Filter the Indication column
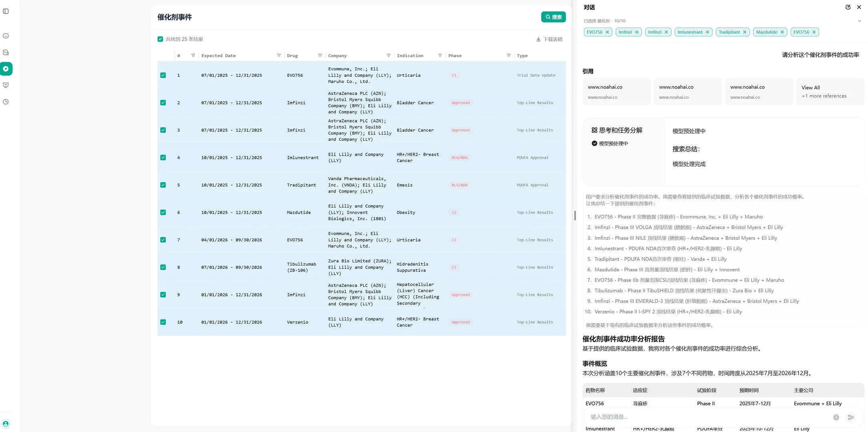Screen dimensions: 868x432 click(440, 56)
